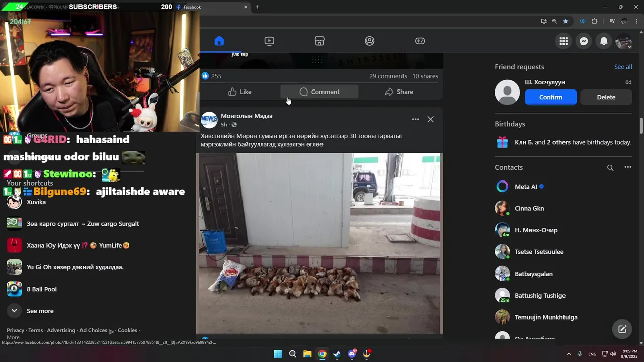Screen dimensions: 644x362
Task: Open the notifications bell
Action: tap(604, 41)
